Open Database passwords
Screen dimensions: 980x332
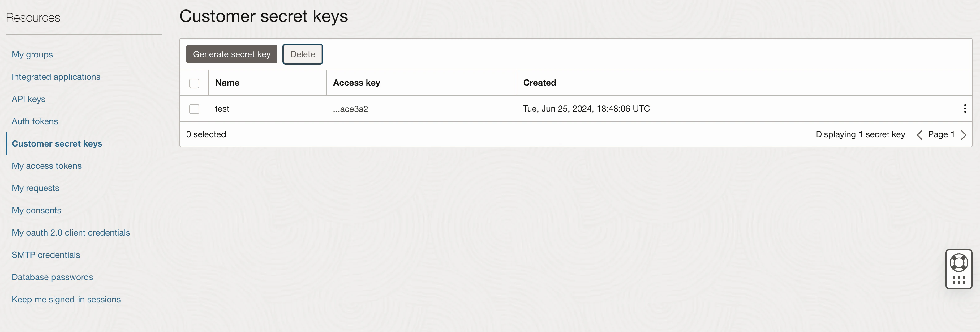[52, 277]
